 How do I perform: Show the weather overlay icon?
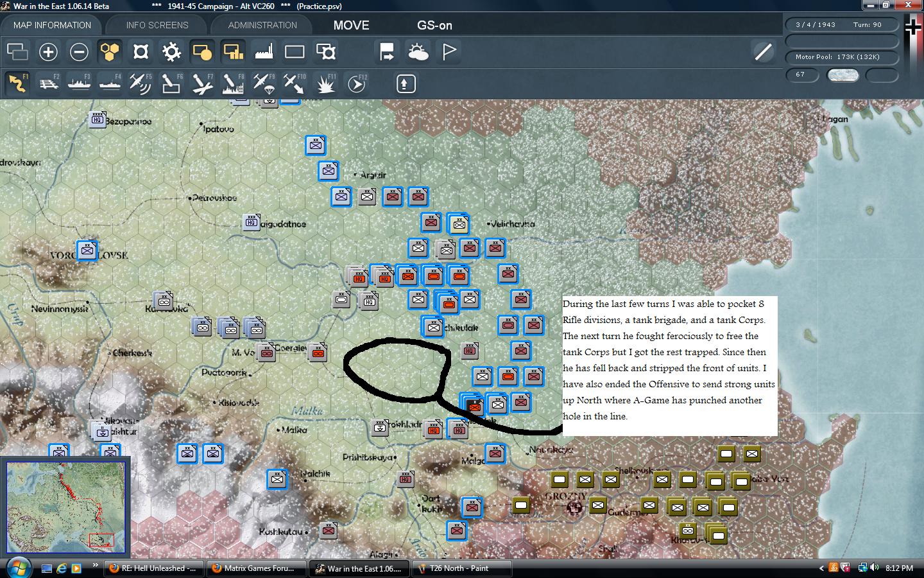click(x=418, y=51)
